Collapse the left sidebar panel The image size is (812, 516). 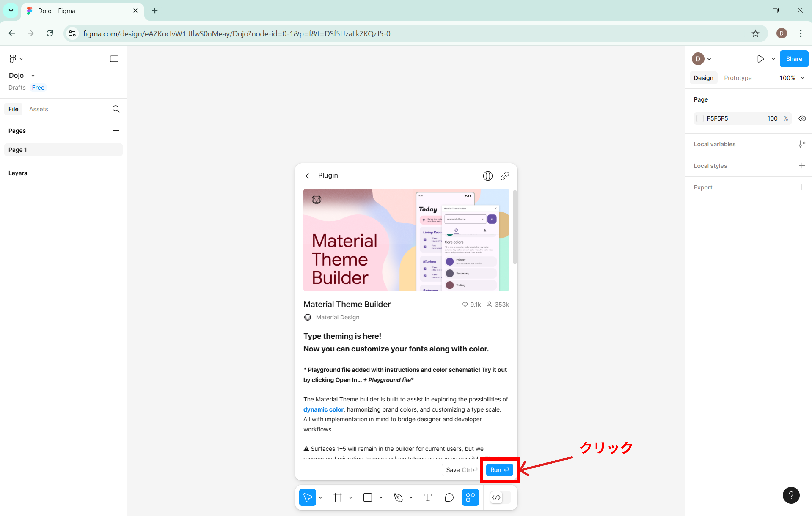[114, 59]
